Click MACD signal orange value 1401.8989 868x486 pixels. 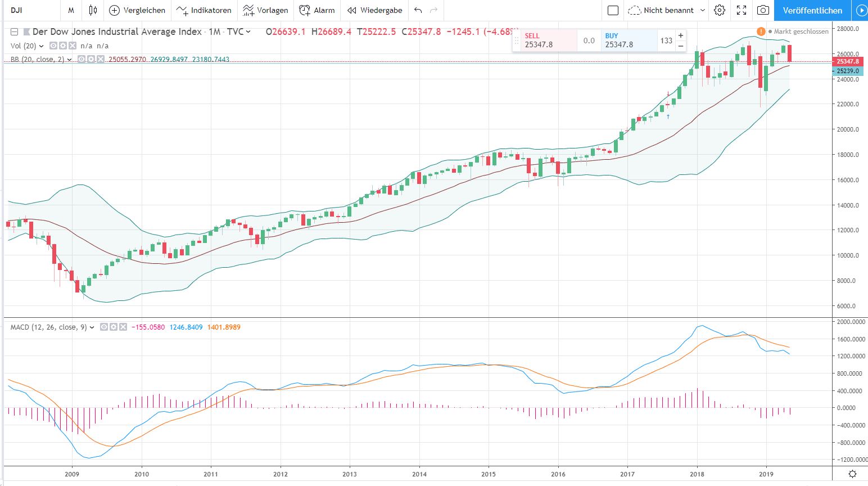[224, 327]
